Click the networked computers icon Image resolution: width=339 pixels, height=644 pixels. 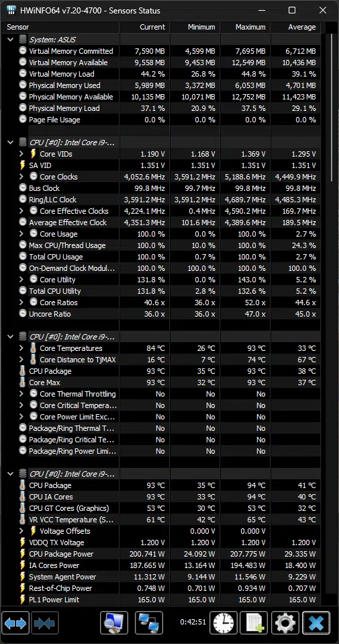[x=149, y=623]
